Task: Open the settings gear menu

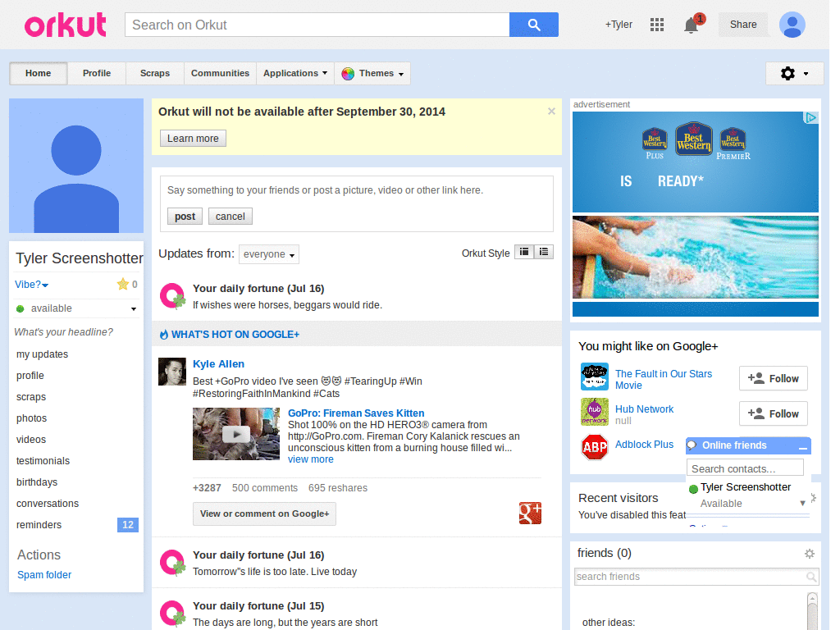Action: tap(794, 73)
